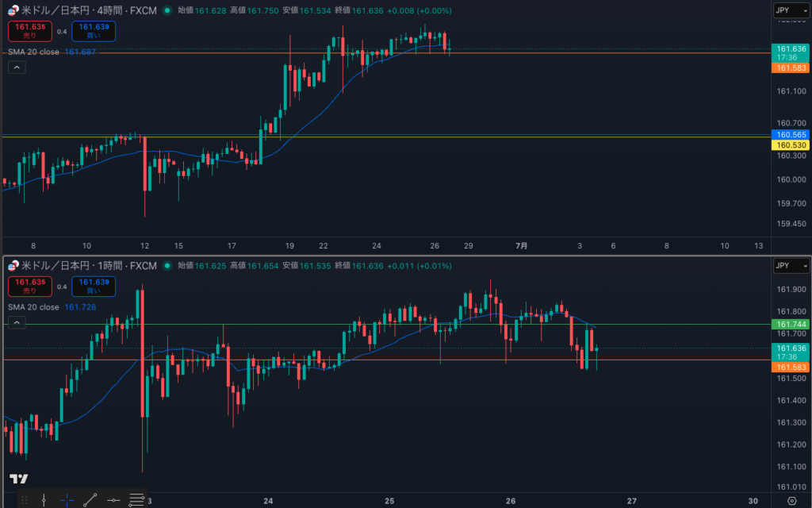Collapse the indicator legend on 4時間 chart
Screen dimensions: 812x508
pyautogui.click(x=17, y=67)
